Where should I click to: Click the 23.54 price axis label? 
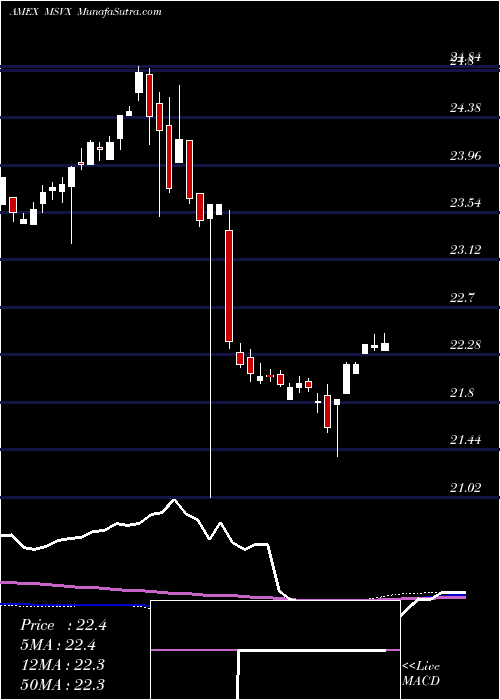click(x=465, y=203)
